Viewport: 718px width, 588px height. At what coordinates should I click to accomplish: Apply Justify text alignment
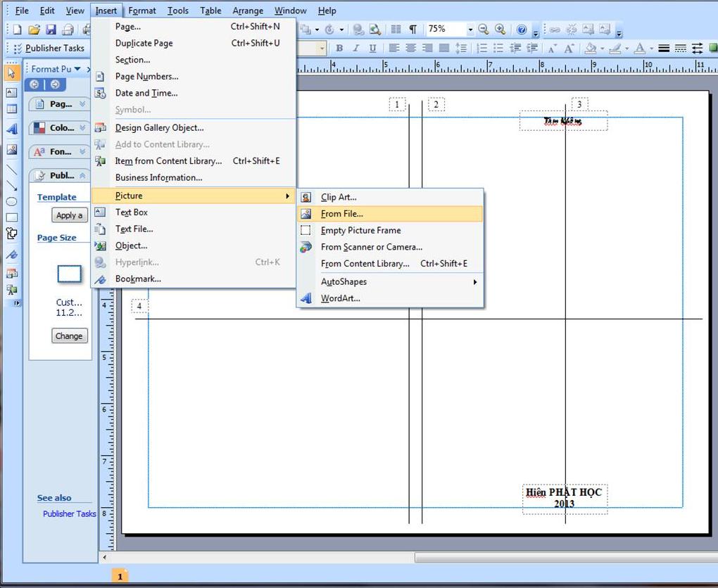click(443, 48)
